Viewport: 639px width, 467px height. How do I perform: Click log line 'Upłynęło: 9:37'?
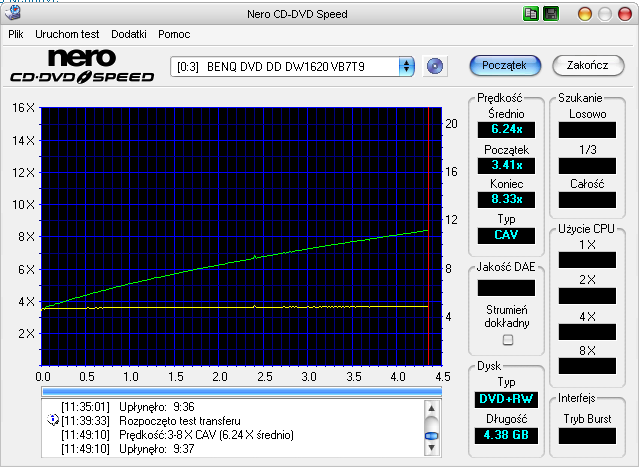tap(156, 449)
